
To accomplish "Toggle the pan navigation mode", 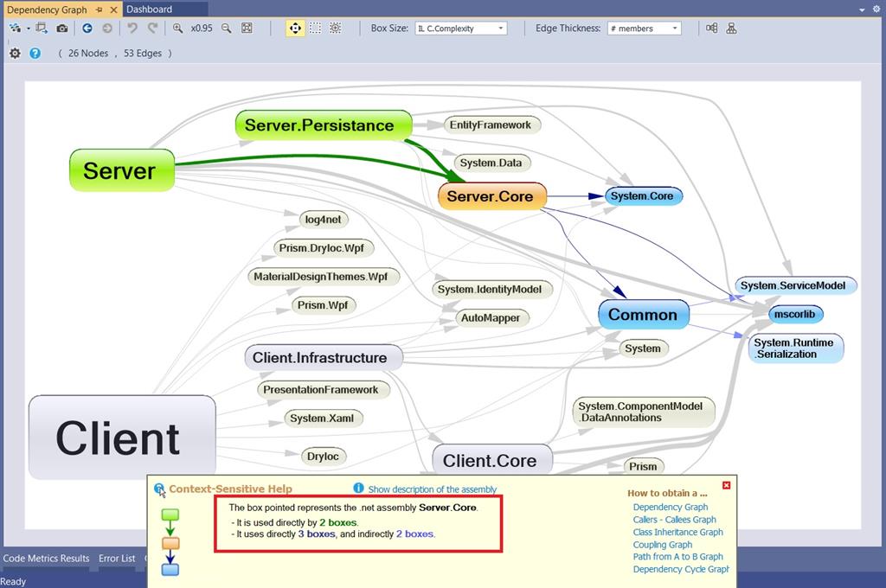I will 294,28.
